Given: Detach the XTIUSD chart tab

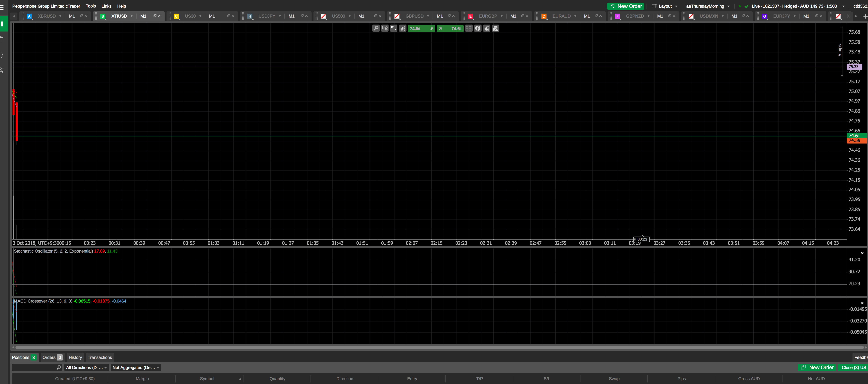Looking at the screenshot, I should coord(155,16).
